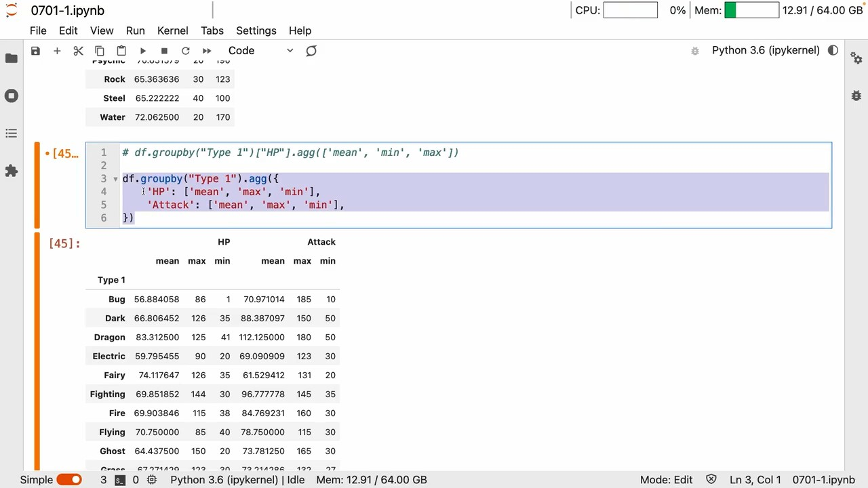Click the Fighting row label

point(107,394)
